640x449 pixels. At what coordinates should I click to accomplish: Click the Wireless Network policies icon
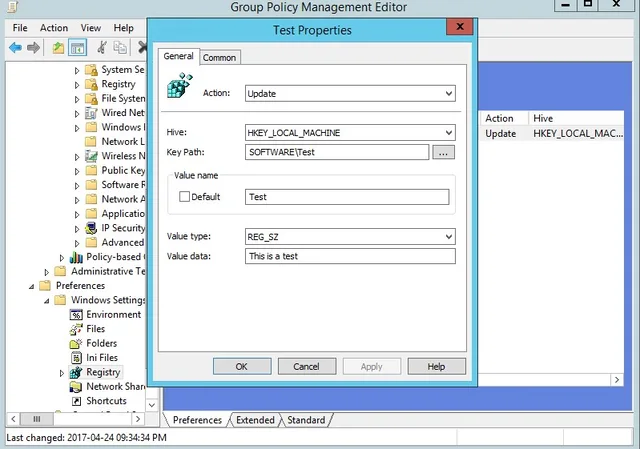pyautogui.click(x=91, y=156)
